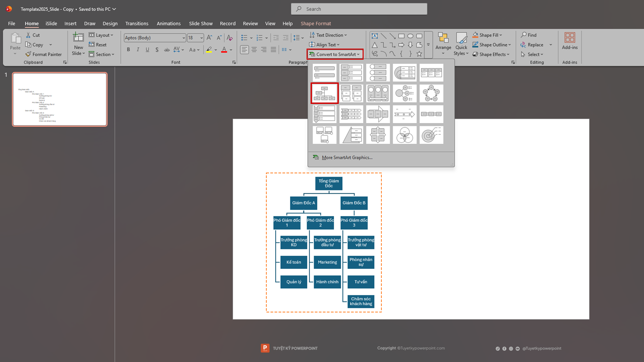Select the Continuous Block Process layout
This screenshot has width=644, height=362.
(x=378, y=114)
